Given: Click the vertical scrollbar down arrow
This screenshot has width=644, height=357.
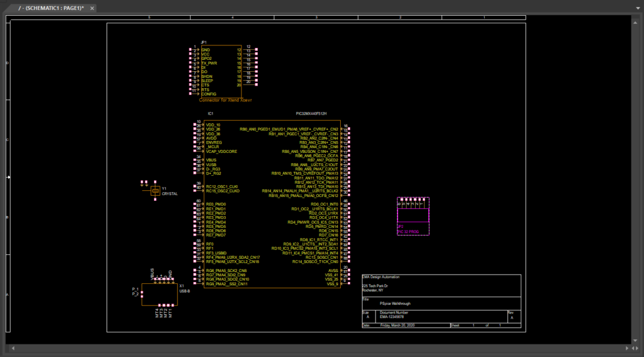Looking at the screenshot, I should point(635,341).
